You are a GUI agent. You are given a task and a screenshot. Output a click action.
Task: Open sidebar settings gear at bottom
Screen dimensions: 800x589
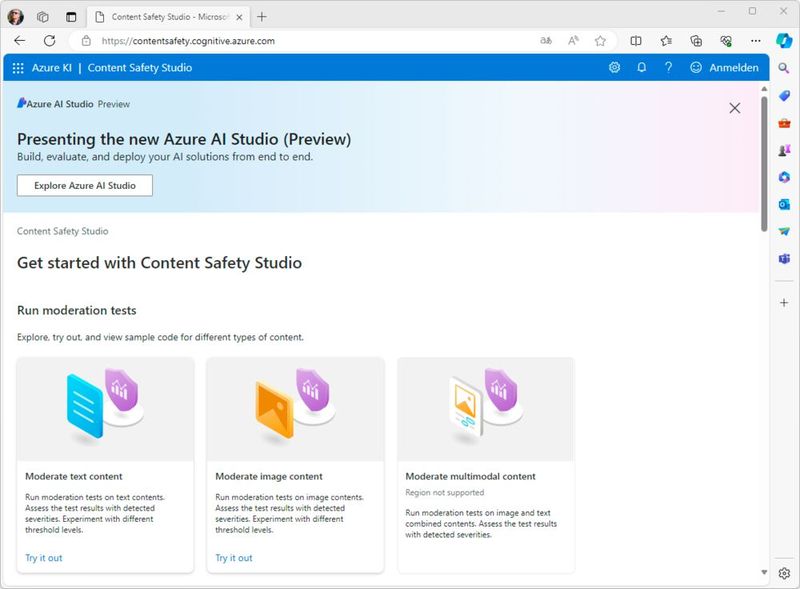pyautogui.click(x=784, y=573)
